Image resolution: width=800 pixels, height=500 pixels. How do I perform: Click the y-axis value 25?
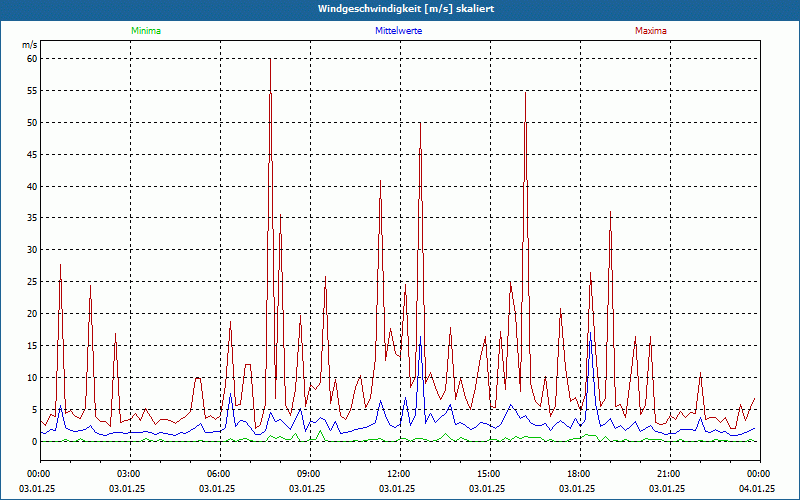[32, 282]
